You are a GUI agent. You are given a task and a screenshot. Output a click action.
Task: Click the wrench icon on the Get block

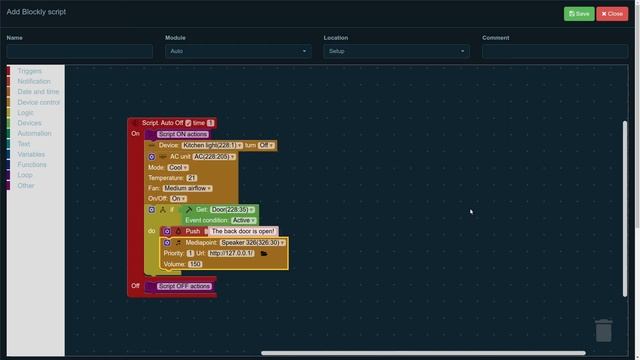coord(189,210)
